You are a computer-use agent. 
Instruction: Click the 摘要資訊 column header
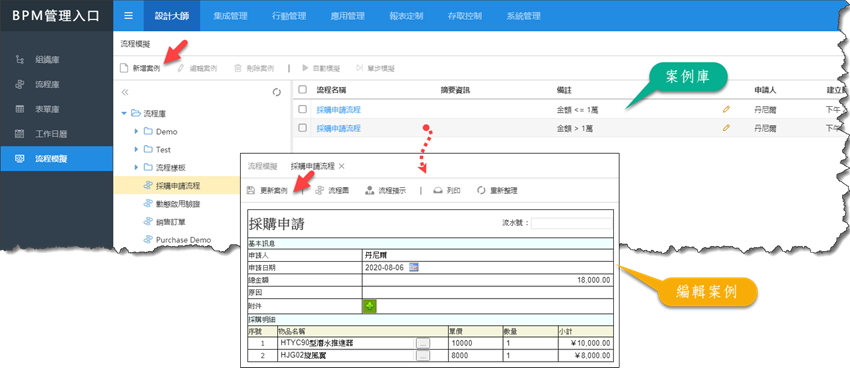455,89
